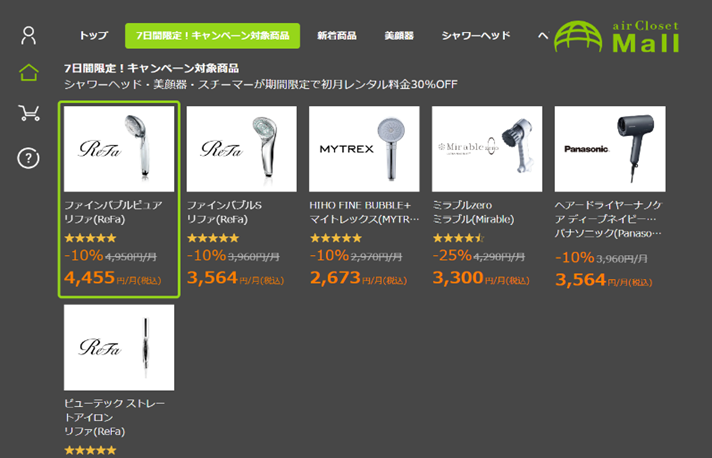Open the ReFa ファインバブルピュア product image
The width and height of the screenshot is (712, 458).
[119, 149]
